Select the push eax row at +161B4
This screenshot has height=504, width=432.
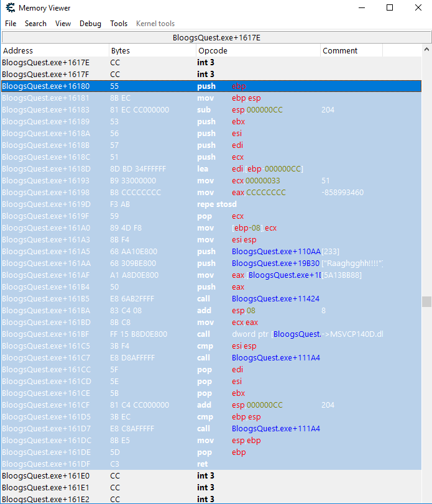(211, 287)
